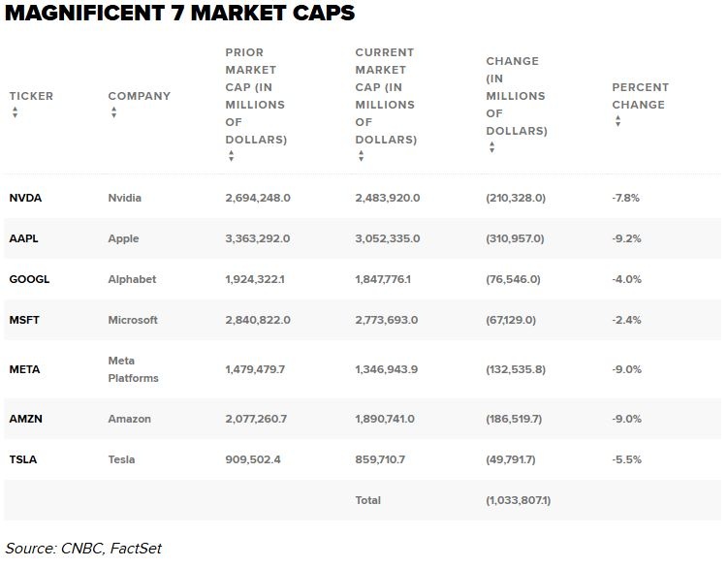Click the sort arrows under Company header
The height and width of the screenshot is (567, 728).
tap(113, 112)
